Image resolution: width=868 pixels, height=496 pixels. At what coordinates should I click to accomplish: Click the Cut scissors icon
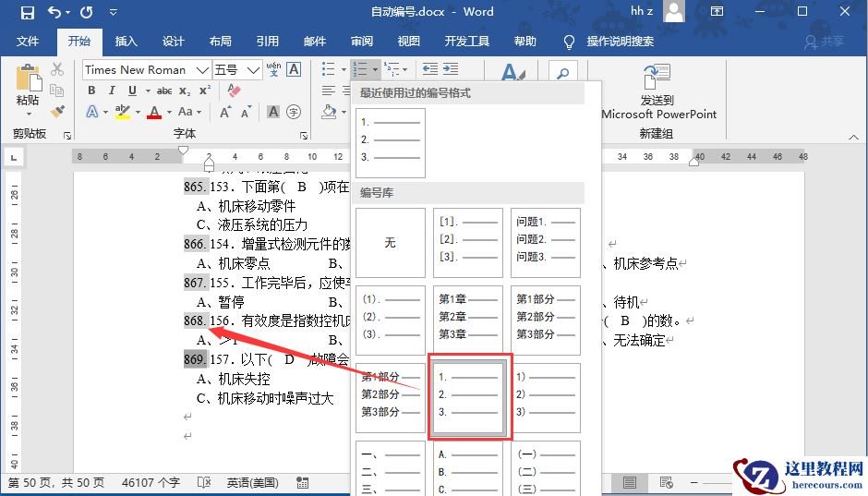pyautogui.click(x=57, y=69)
